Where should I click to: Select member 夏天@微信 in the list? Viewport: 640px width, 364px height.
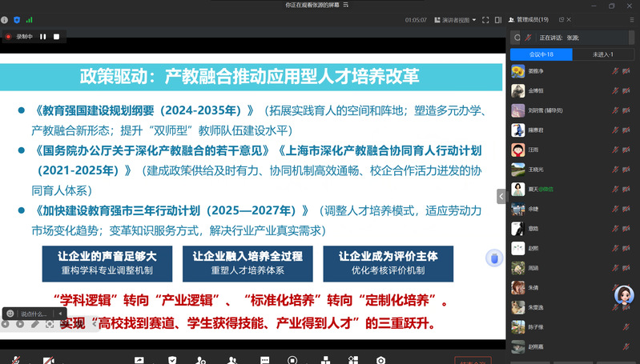point(571,189)
